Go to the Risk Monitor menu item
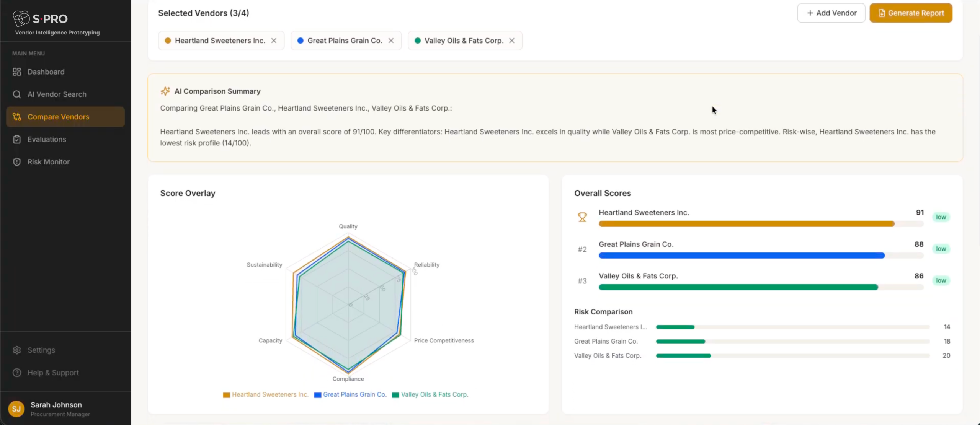The width and height of the screenshot is (980, 425). (x=49, y=162)
